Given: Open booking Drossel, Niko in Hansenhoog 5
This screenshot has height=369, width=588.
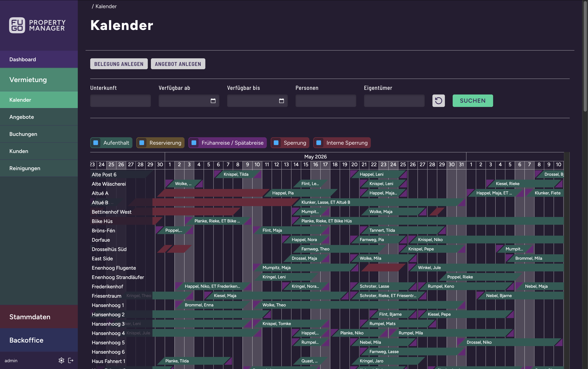Looking at the screenshot, I should pos(510,342).
